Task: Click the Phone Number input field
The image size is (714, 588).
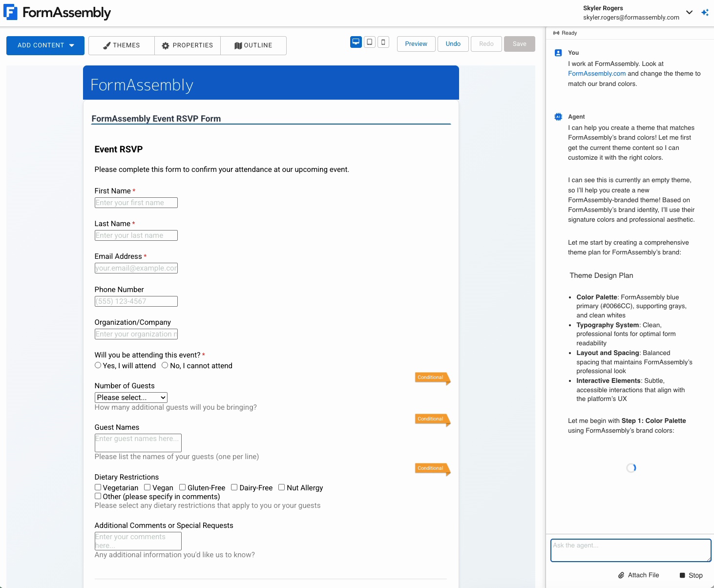Action: tap(136, 301)
